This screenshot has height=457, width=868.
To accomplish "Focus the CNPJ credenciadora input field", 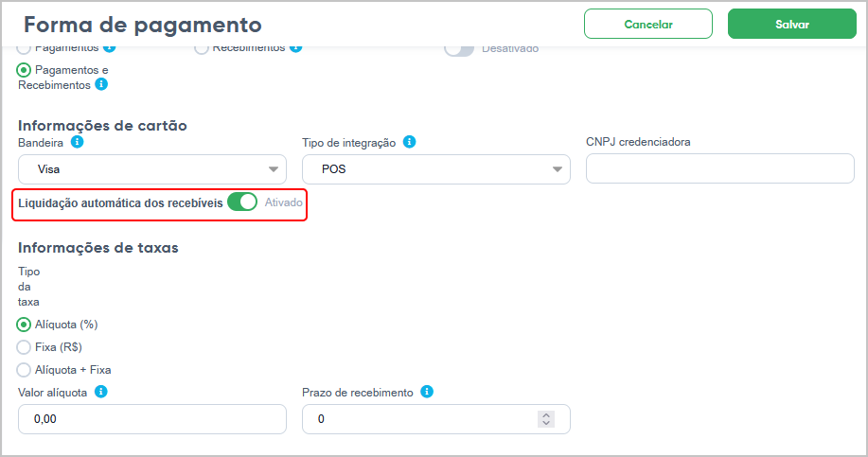I will pos(720,168).
